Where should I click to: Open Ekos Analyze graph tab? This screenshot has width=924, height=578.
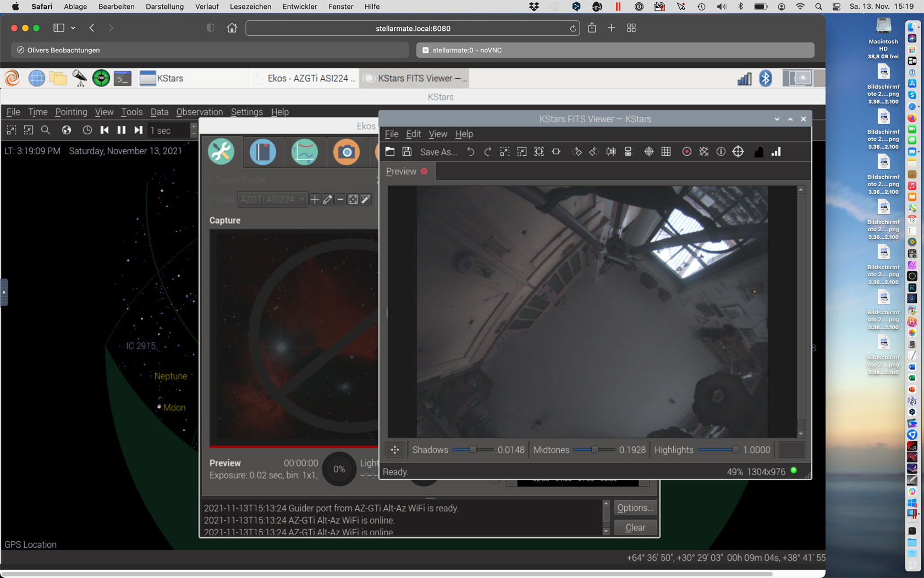pos(305,152)
